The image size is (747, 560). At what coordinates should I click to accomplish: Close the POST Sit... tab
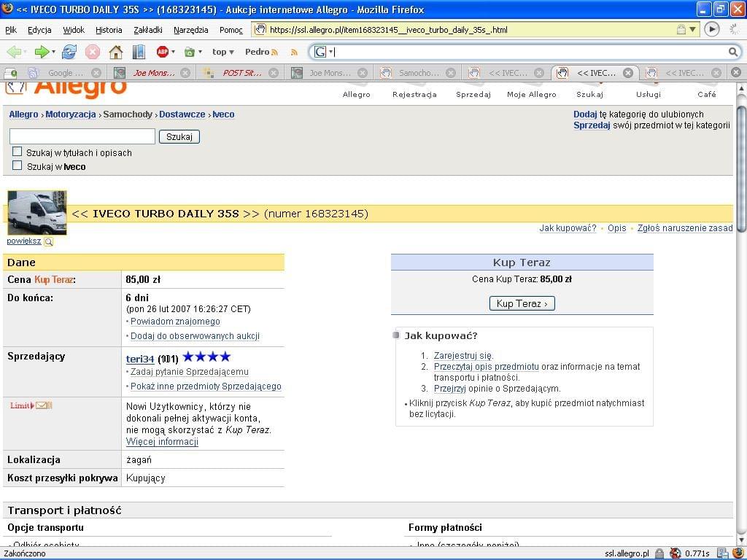click(x=274, y=73)
